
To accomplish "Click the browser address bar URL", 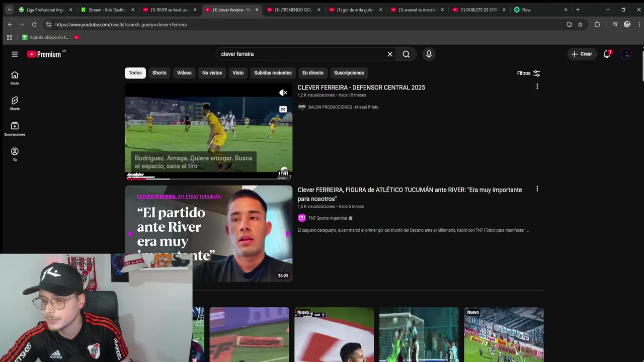I will 121,24.
